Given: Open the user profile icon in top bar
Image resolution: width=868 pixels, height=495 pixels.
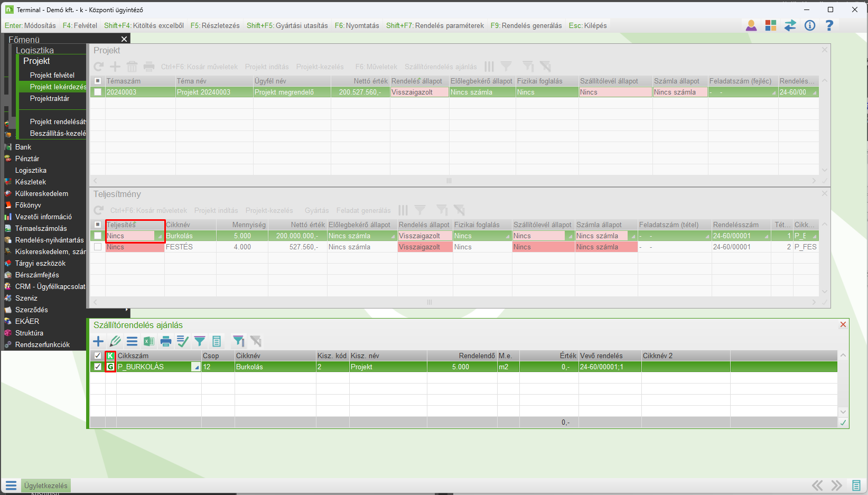Looking at the screenshot, I should (751, 25).
